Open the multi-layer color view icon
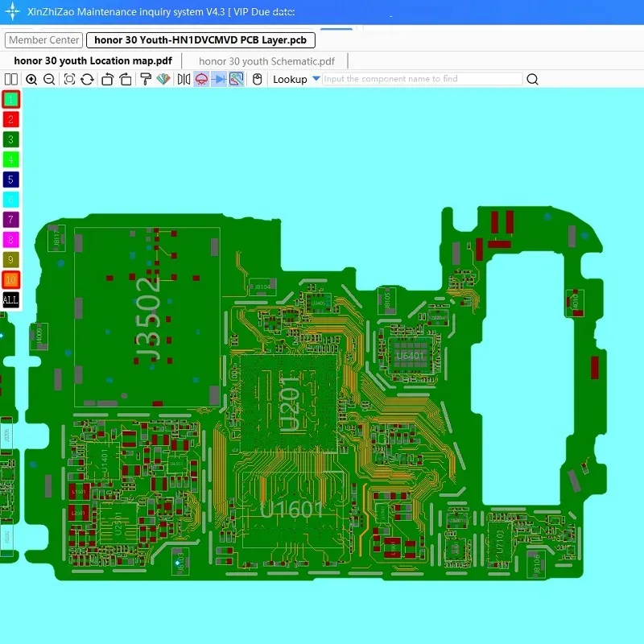Viewport: 644px width, 644px height. click(x=165, y=79)
